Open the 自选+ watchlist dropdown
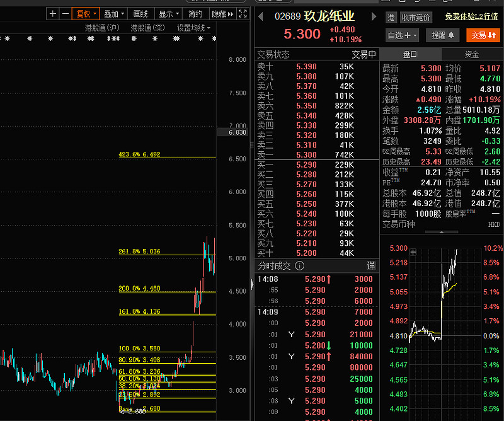The height and width of the screenshot is (421, 504). (402, 35)
